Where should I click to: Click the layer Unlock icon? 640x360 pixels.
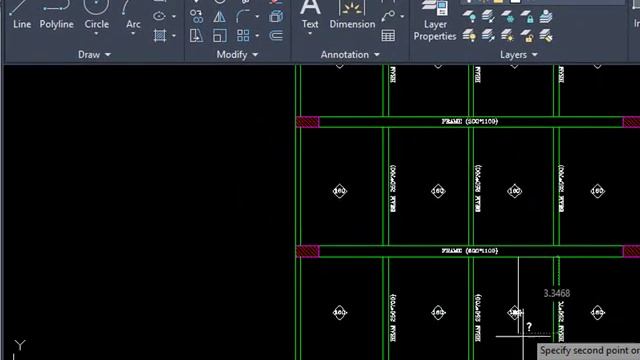527,36
